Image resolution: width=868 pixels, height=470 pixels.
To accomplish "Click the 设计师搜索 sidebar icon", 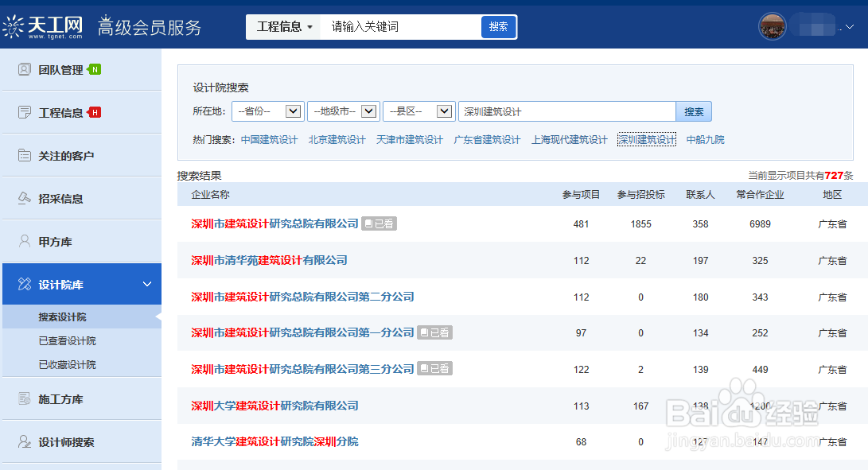I will [x=25, y=441].
